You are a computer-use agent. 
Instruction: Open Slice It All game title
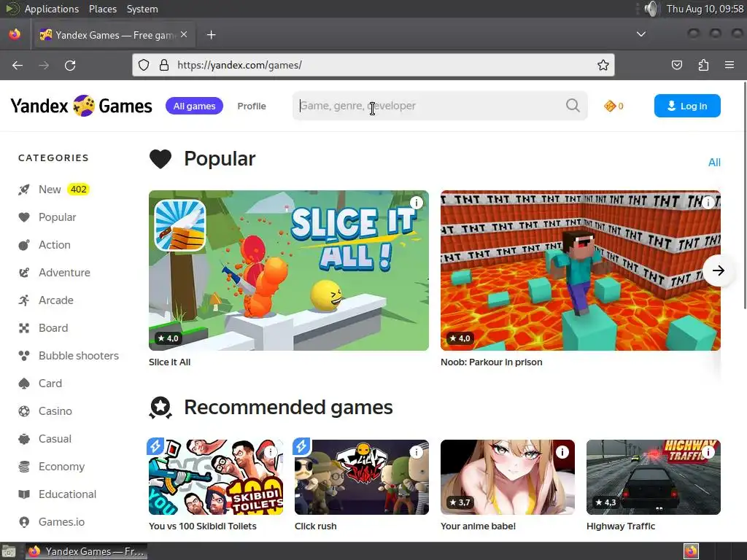click(169, 362)
